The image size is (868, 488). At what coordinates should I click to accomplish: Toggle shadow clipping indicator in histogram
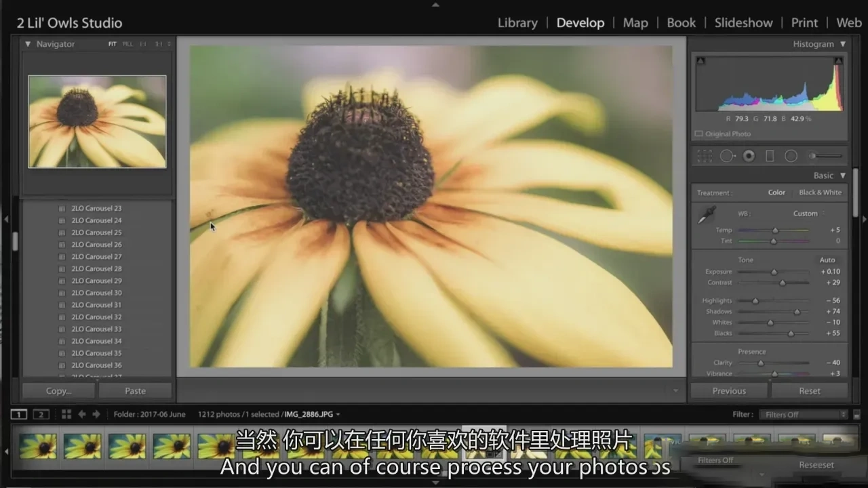click(701, 61)
